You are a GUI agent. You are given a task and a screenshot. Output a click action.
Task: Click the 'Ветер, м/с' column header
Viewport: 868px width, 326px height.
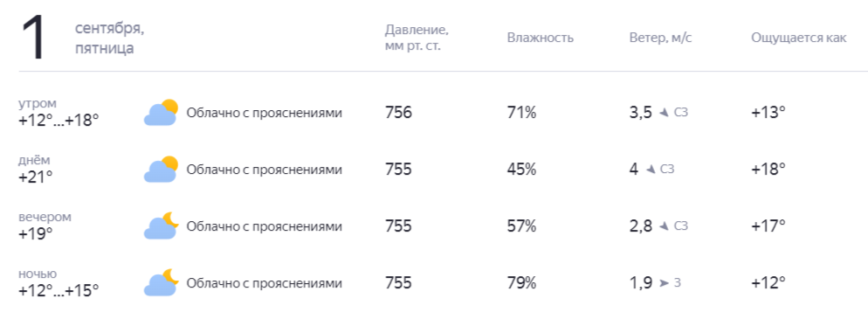coord(660,38)
